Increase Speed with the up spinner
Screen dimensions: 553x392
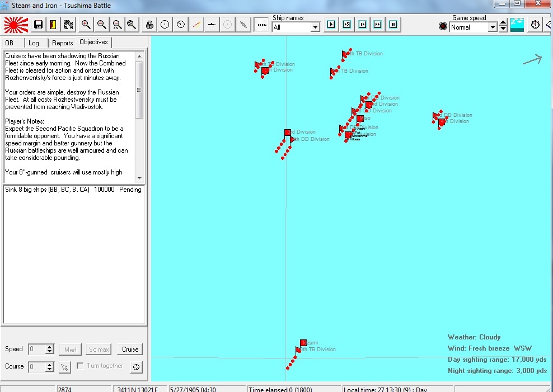coord(50,347)
